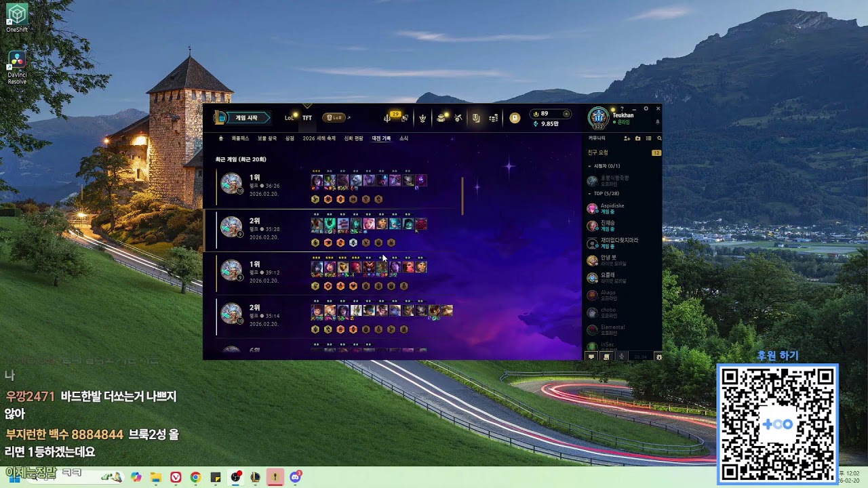Click the 후원 하기 QR code
The image size is (868, 488).
(778, 424)
